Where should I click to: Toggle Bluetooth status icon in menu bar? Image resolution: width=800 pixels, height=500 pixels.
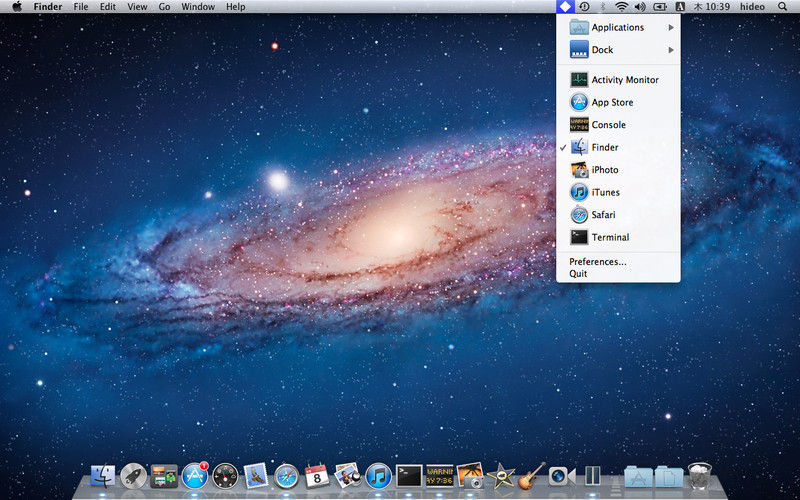point(602,7)
